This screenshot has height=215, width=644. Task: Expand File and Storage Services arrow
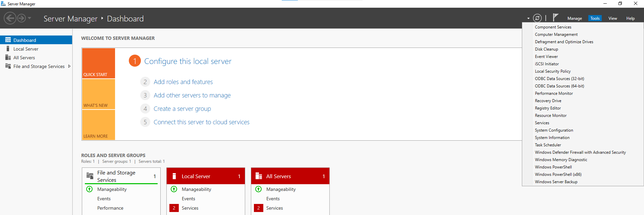[x=69, y=66]
